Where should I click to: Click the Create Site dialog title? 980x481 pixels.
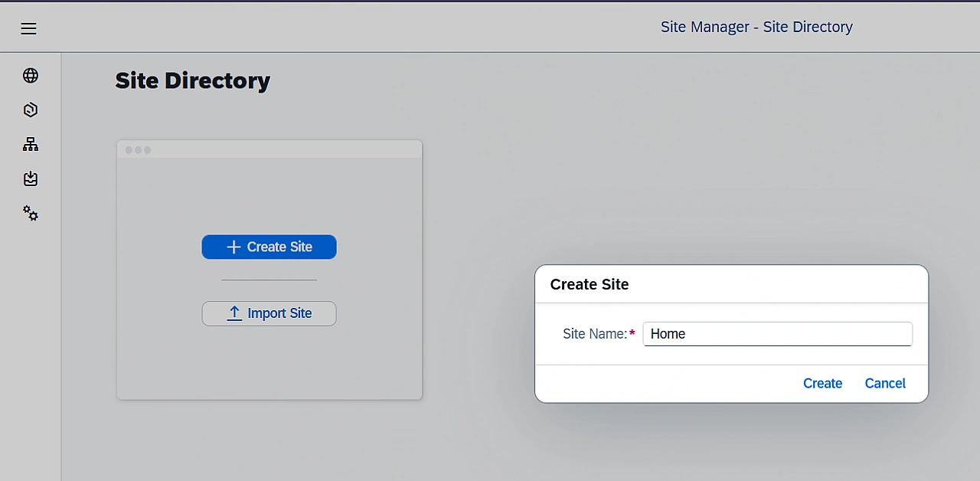589,284
